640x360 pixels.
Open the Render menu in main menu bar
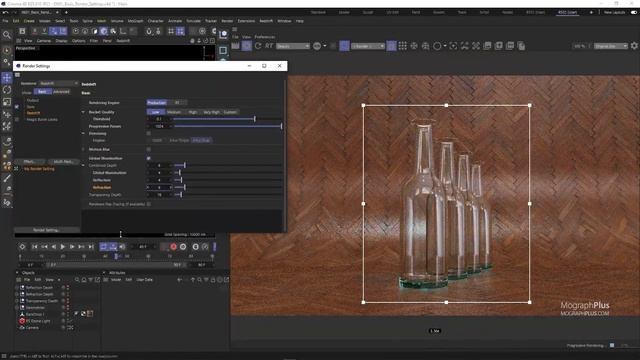pyautogui.click(x=227, y=21)
